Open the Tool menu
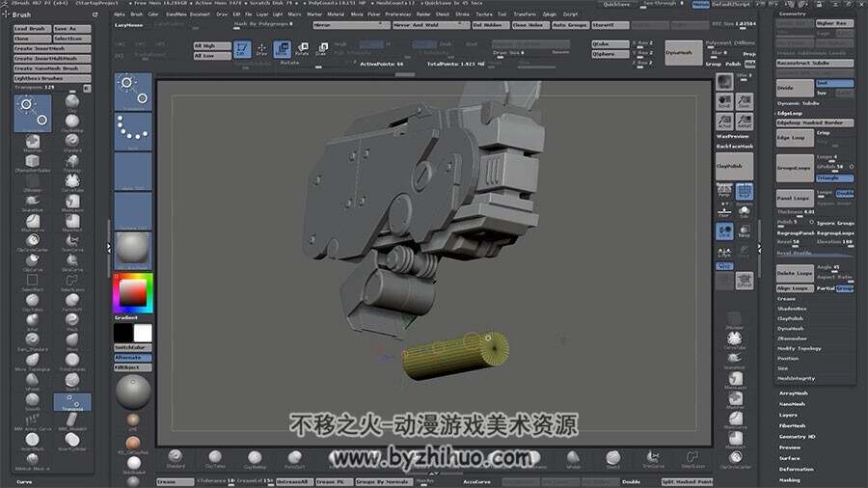Screen dimensions: 868x488 502,14
